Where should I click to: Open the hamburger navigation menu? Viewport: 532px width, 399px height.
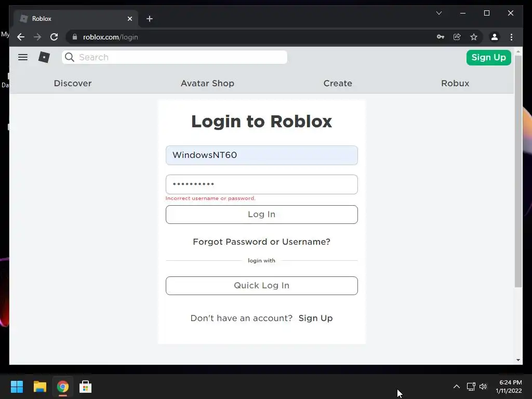coord(23,57)
